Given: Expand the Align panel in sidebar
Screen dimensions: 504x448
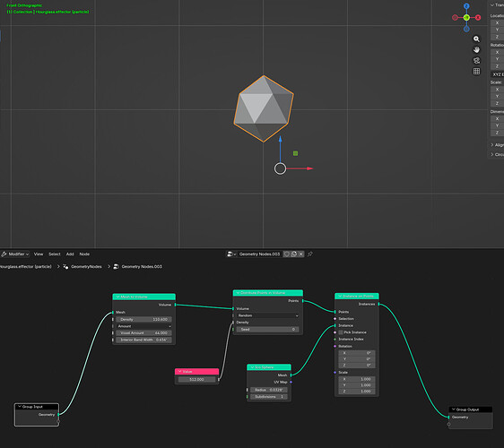Looking at the screenshot, I should tap(497, 145).
